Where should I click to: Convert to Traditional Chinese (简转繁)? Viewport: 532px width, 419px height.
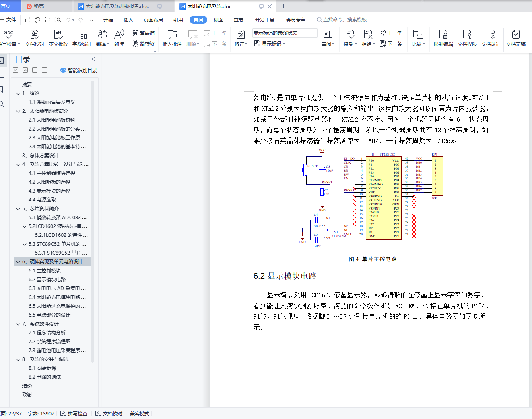click(x=143, y=44)
